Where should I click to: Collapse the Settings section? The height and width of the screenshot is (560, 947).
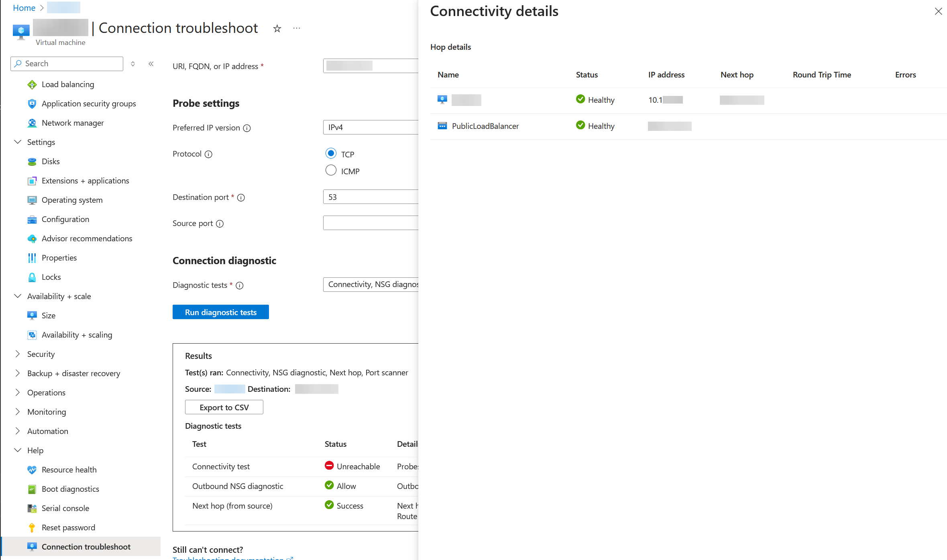click(x=18, y=142)
